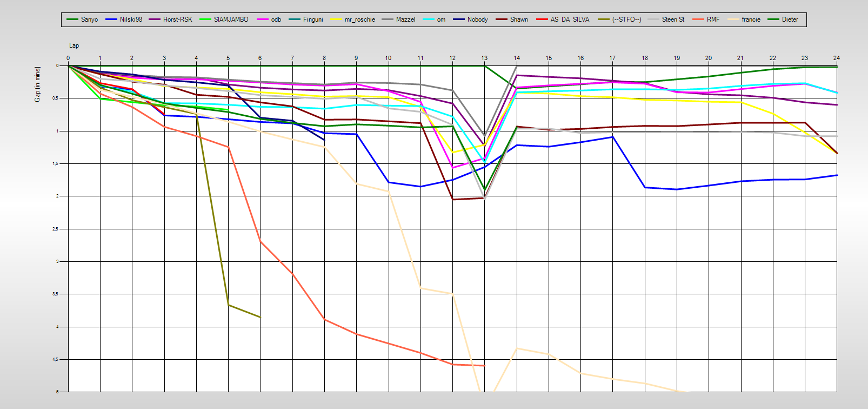The image size is (868, 409).
Task: Click the "Lap" axis title
Action: point(74,45)
